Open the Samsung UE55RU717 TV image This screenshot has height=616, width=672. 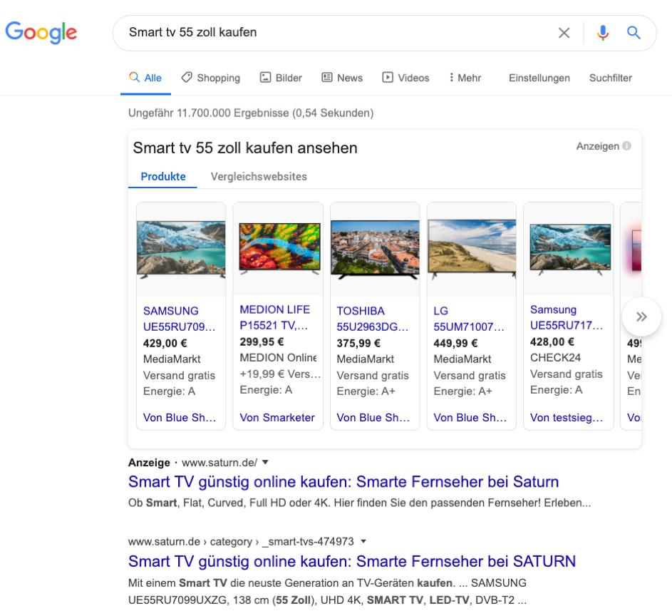(x=570, y=250)
